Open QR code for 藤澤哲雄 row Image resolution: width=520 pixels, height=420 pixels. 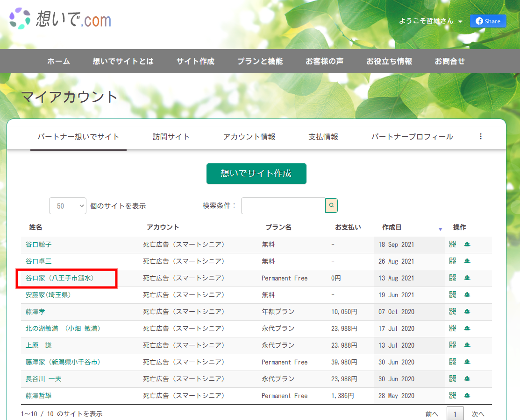[x=452, y=395]
